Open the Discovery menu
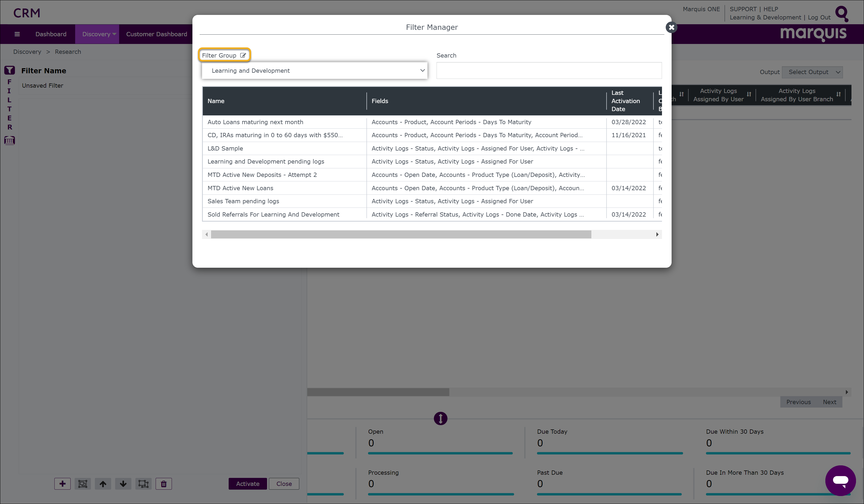Viewport: 864px width, 504px height. (97, 34)
